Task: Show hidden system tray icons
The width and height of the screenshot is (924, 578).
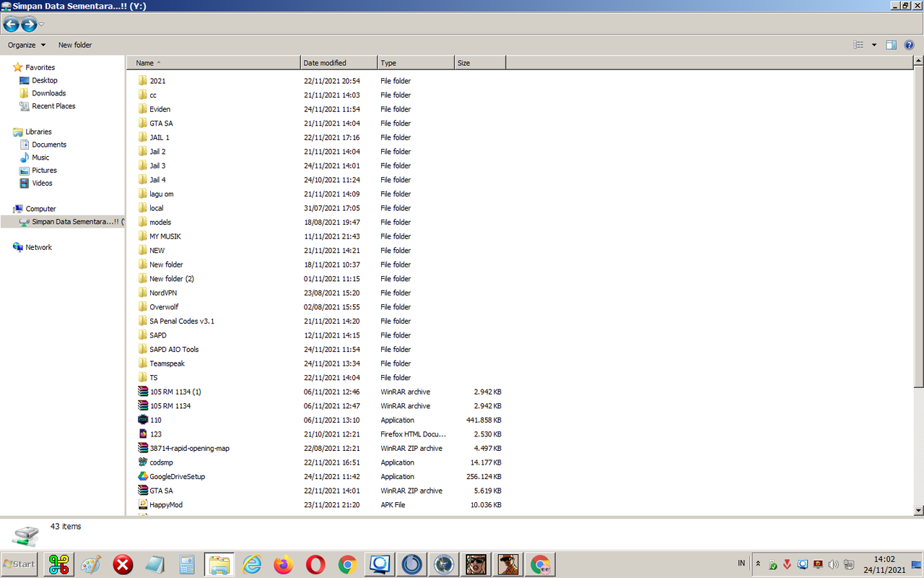Action: point(758,564)
